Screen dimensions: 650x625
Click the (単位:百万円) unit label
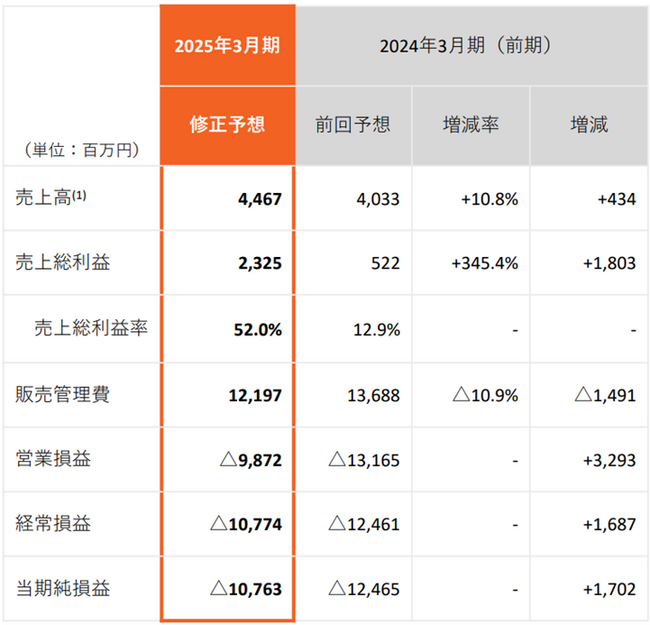(82, 150)
